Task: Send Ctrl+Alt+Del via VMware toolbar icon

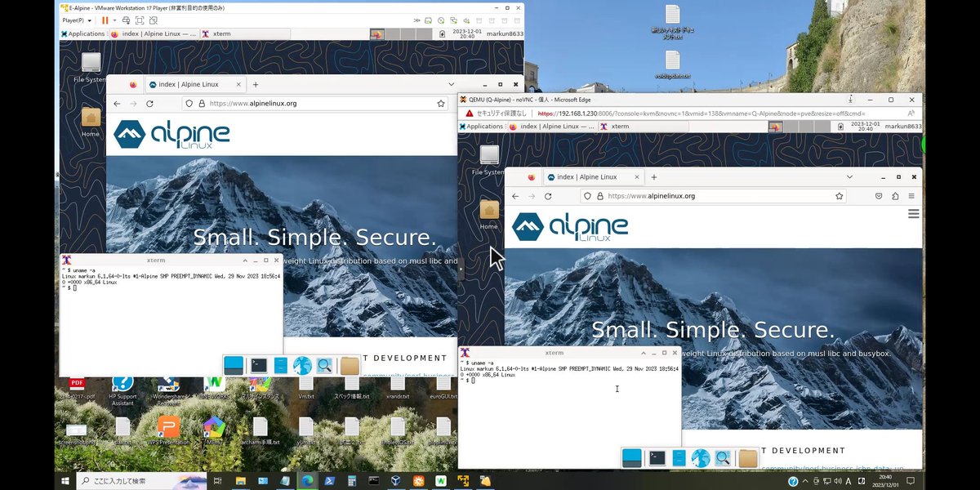Action: [127, 20]
